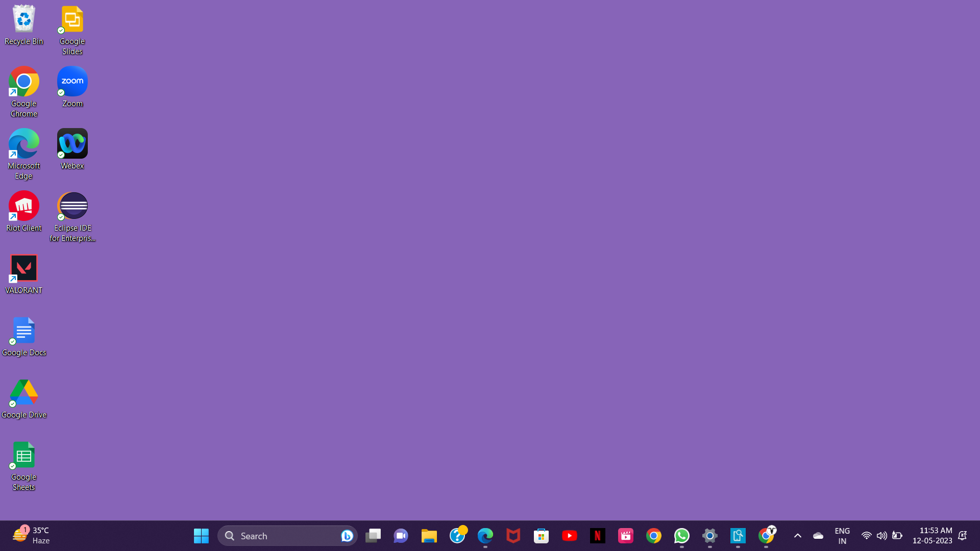Open Google Docs from the desktop
The width and height of the screenshot is (980, 551).
pyautogui.click(x=23, y=330)
